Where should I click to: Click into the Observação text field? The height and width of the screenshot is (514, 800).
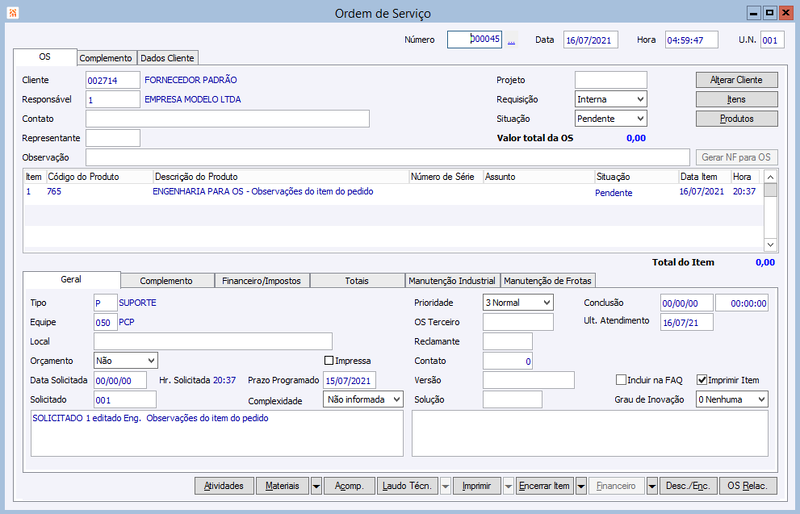point(387,157)
